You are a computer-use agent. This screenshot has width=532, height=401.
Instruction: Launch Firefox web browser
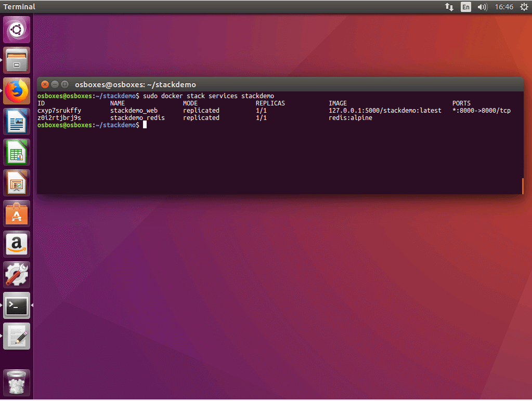pyautogui.click(x=17, y=91)
